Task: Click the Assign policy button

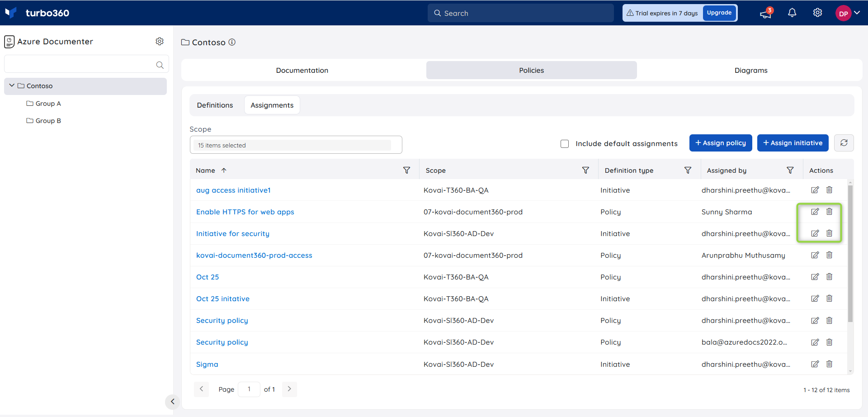Action: click(721, 143)
